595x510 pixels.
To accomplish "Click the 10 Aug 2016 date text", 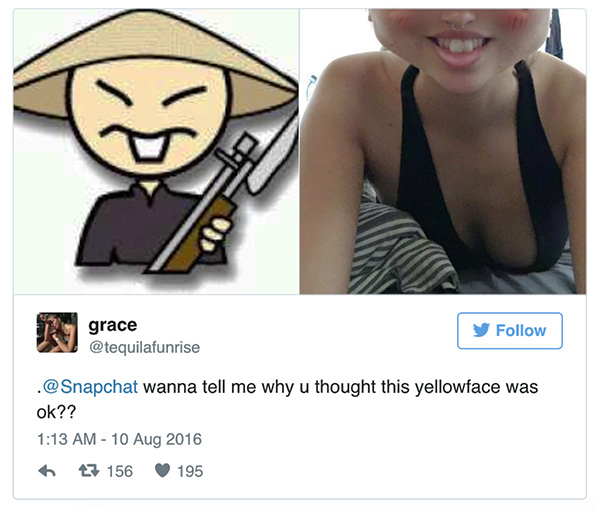I will [156, 439].
